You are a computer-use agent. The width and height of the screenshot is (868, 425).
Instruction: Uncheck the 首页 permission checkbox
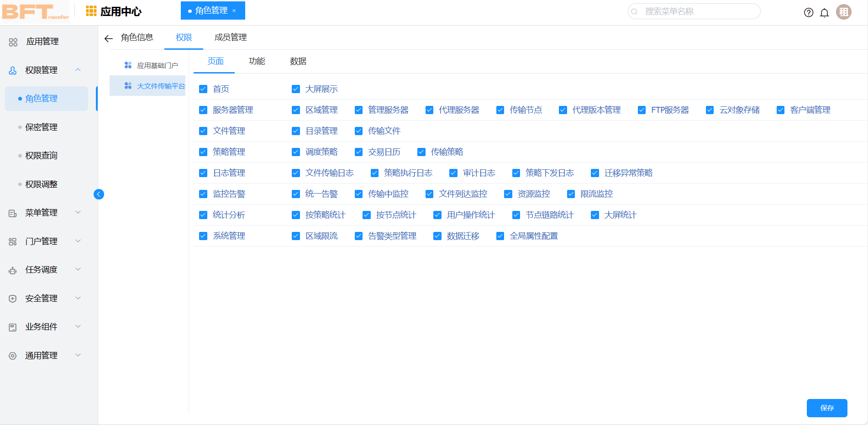point(203,89)
